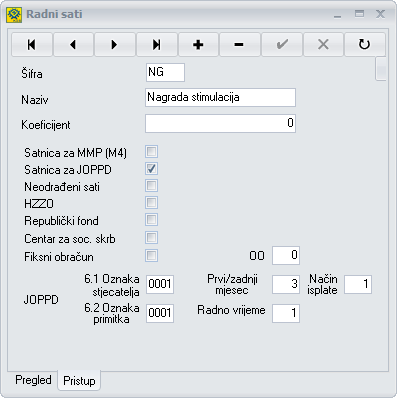Click the Prvi/zadnji mjesec field

coord(286,284)
